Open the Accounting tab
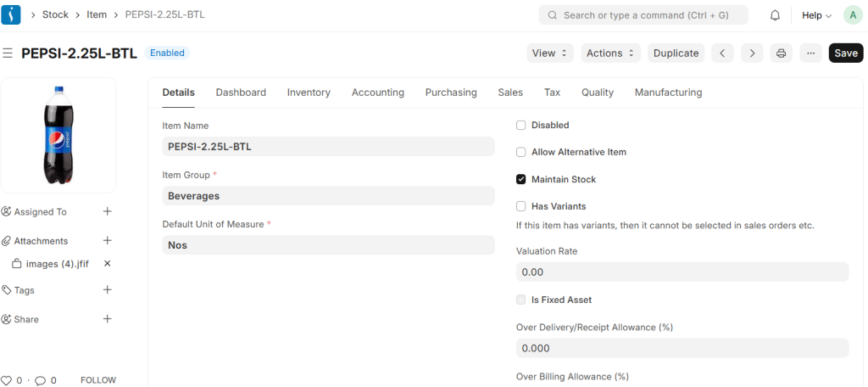 (377, 93)
